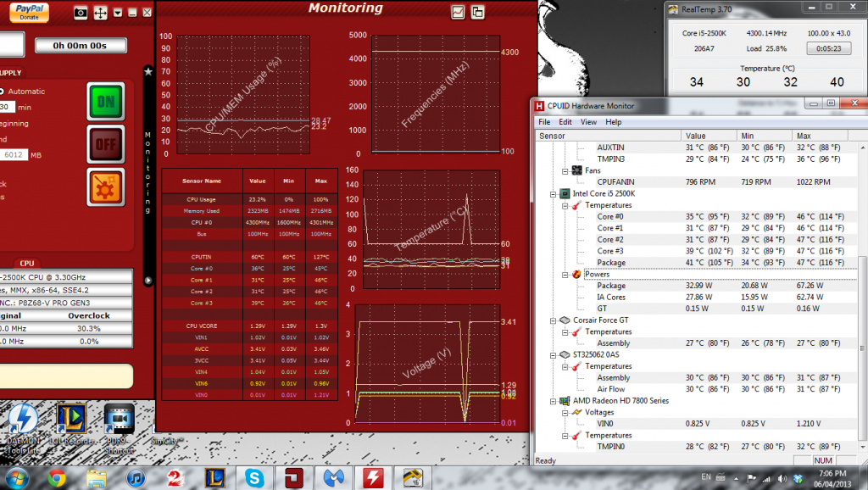Click the Sensor column header in Hardware Monitor
Screen dimensions: 868x490
tap(608, 136)
